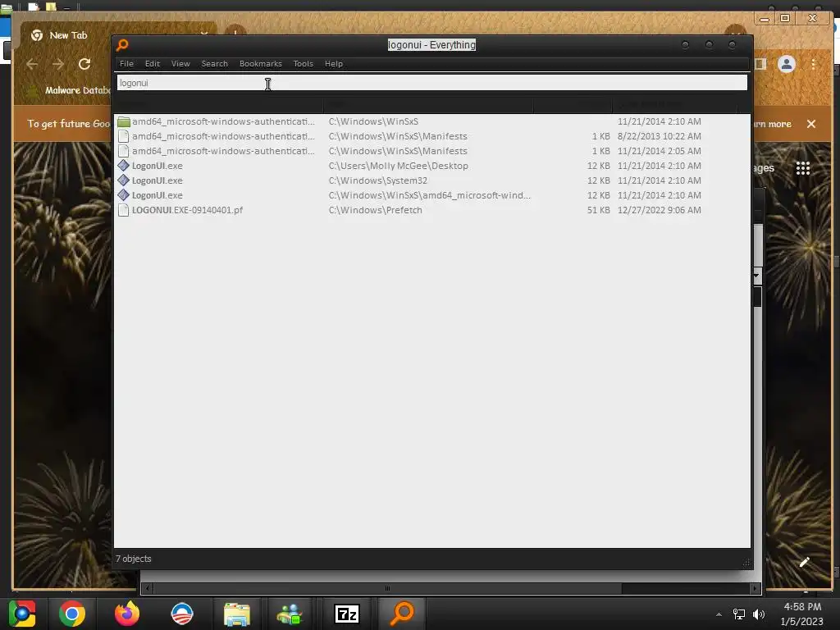Toggle the Chrome side panel icon

point(760,64)
